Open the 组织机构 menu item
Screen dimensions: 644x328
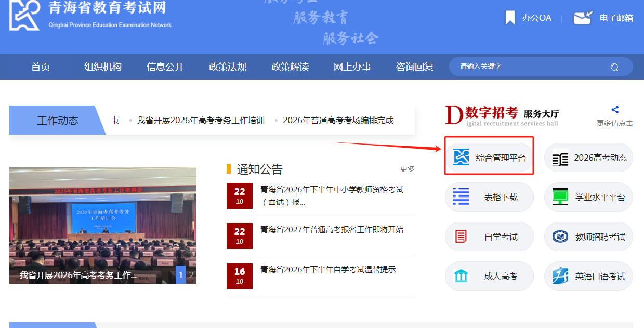(103, 67)
